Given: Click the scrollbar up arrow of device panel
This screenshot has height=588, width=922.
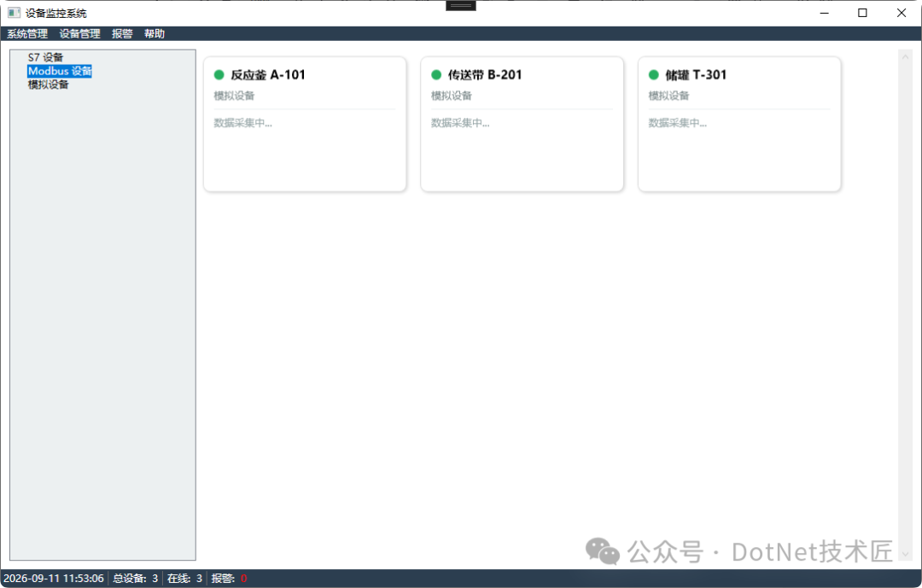Looking at the screenshot, I should click(905, 56).
